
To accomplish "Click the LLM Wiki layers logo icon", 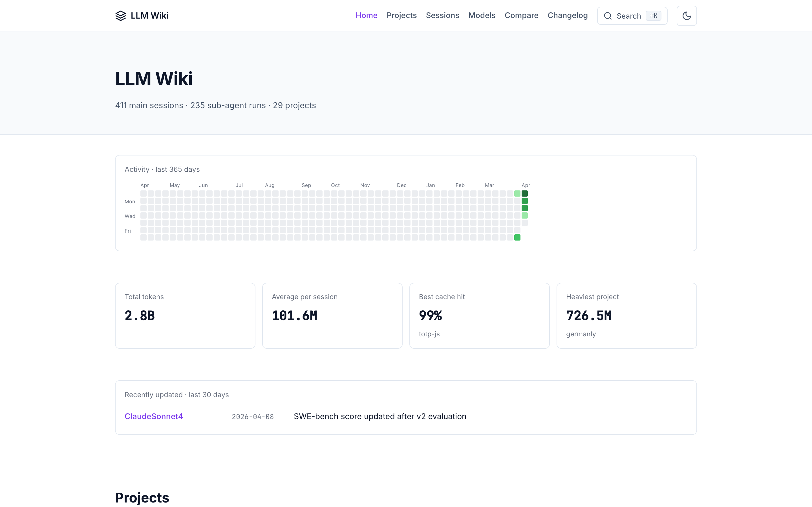I will point(121,15).
